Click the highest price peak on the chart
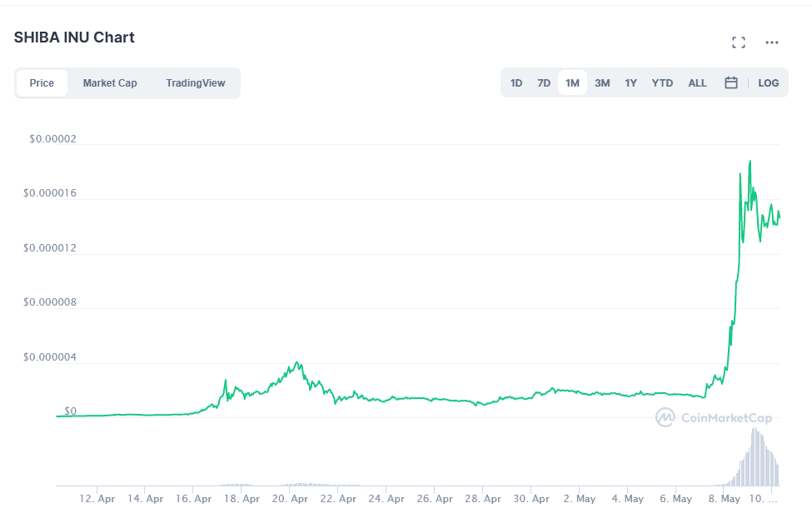Screen dimensions: 812x508 [750, 162]
